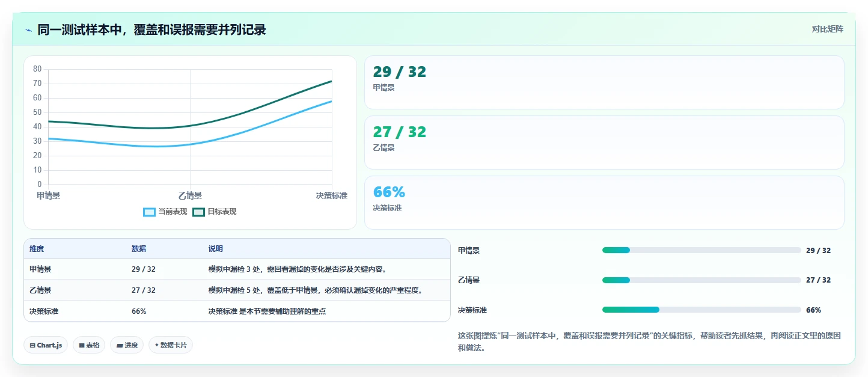Toggle the 目标表现 legend swatch
Viewport: 868px width, 377px height.
pyautogui.click(x=199, y=212)
